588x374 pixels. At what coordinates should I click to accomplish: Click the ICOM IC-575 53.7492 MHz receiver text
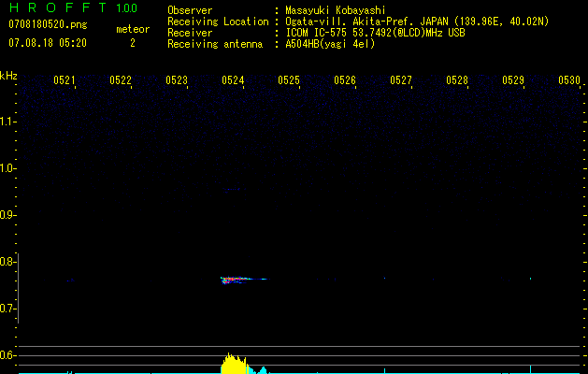pos(375,33)
